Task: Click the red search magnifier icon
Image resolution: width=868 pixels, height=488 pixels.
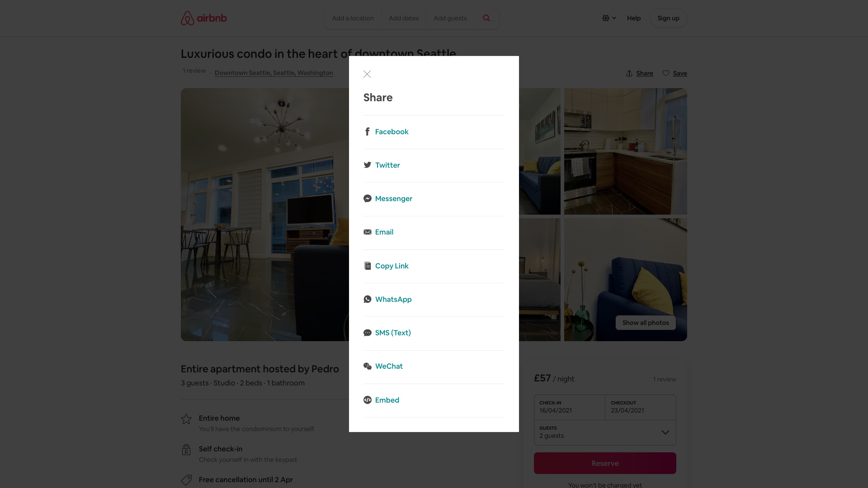Action: pyautogui.click(x=486, y=18)
